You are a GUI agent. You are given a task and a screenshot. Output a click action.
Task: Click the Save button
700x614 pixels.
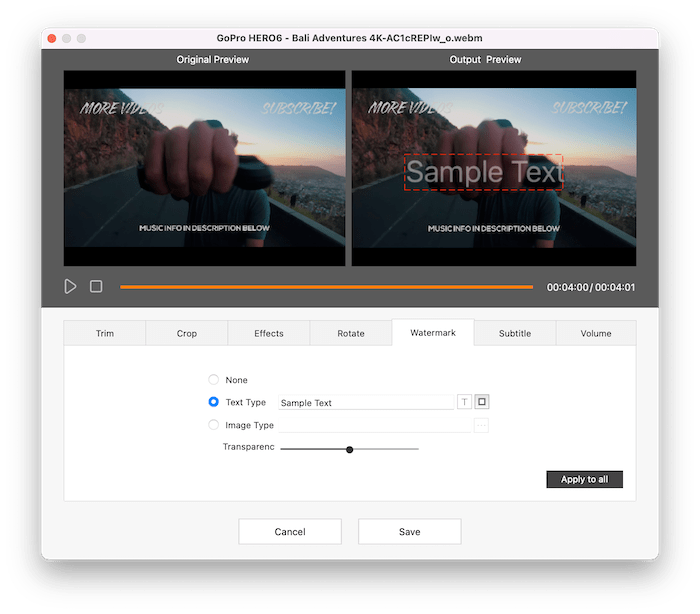pyautogui.click(x=409, y=531)
